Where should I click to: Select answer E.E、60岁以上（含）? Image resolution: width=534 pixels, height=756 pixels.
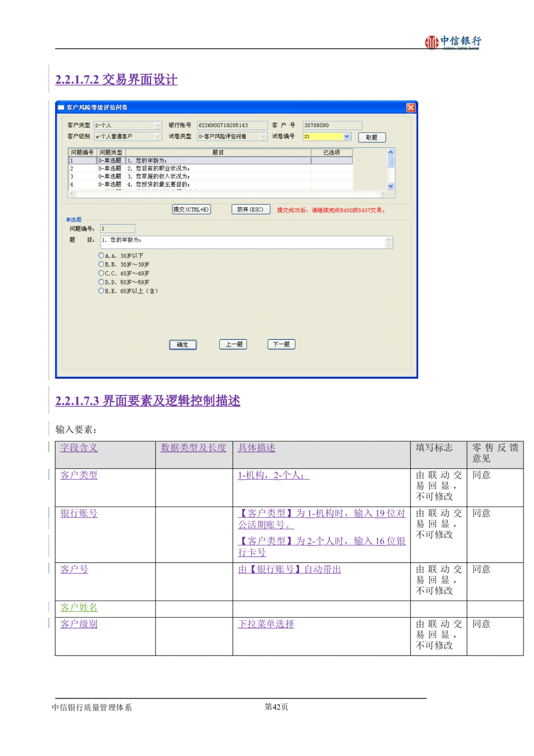(x=100, y=291)
